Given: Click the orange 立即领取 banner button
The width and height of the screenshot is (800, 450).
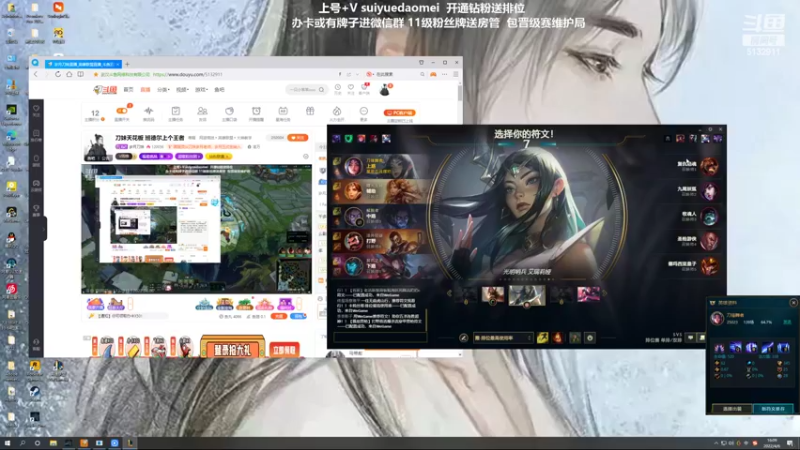Looking at the screenshot, I should (284, 349).
